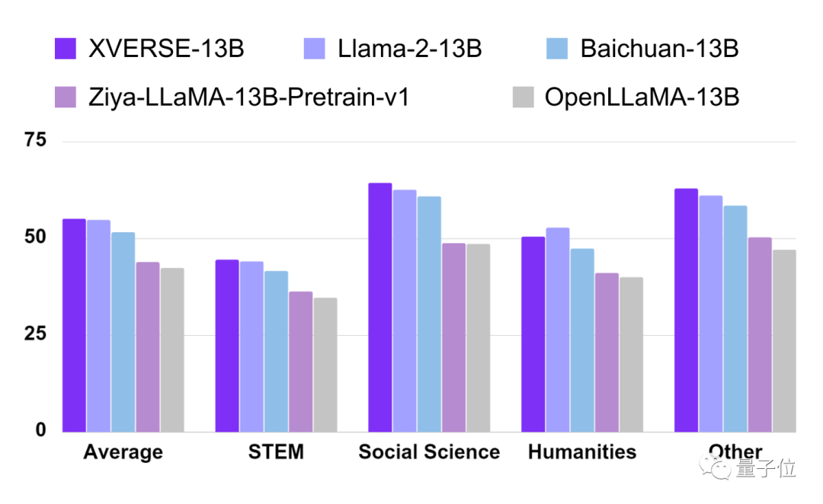The width and height of the screenshot is (823, 504).
Task: Select the Baichuan-13B legend label
Action: pyautogui.click(x=659, y=49)
